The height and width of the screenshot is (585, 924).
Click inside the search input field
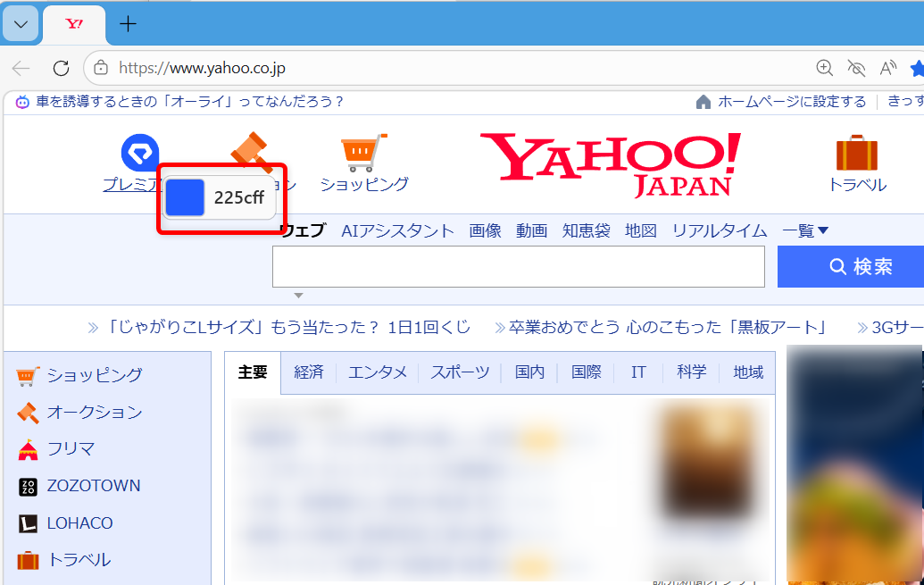coord(518,266)
